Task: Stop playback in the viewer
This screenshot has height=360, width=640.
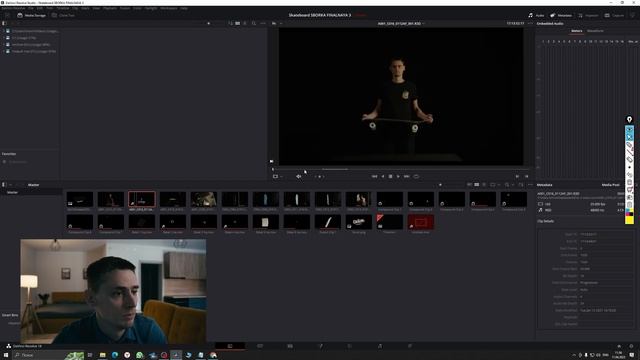Action: [391, 176]
